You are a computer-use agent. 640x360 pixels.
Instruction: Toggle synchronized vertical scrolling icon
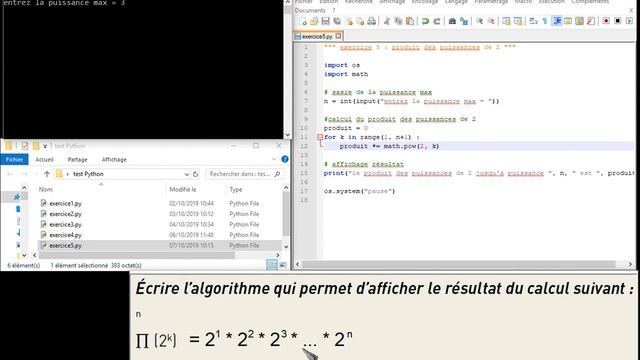click(x=506, y=21)
